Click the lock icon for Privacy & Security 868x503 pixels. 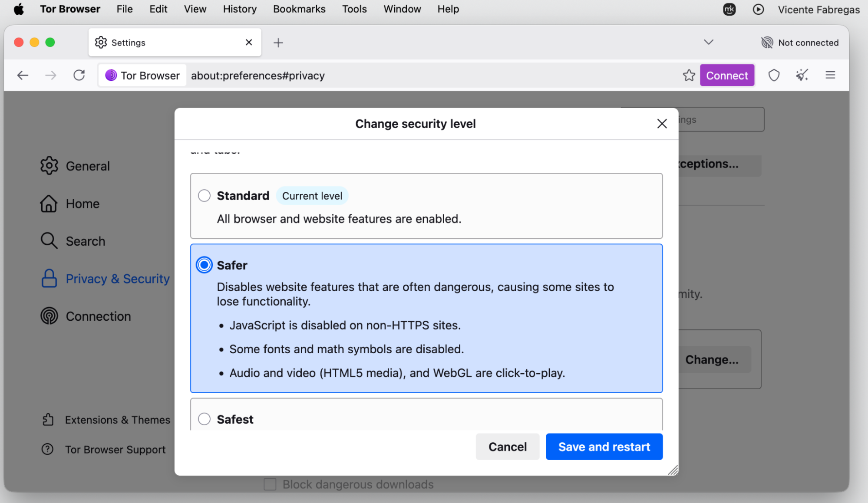49,279
